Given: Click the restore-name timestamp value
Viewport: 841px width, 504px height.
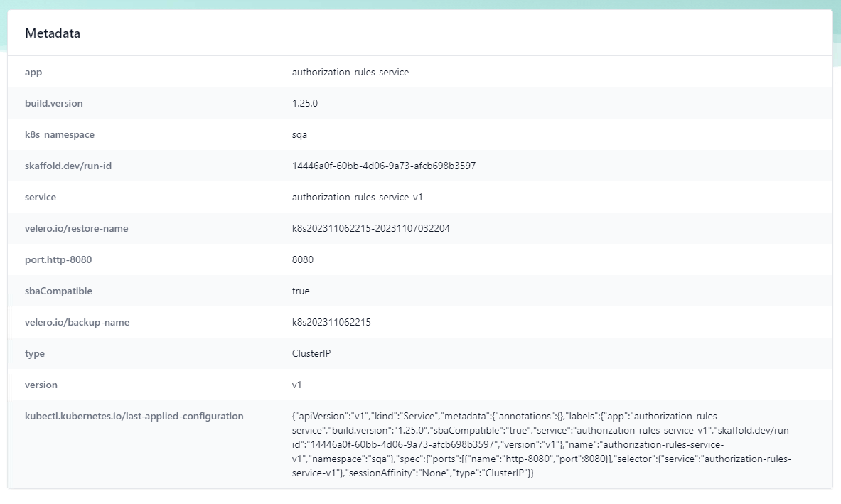Looking at the screenshot, I should pos(370,228).
